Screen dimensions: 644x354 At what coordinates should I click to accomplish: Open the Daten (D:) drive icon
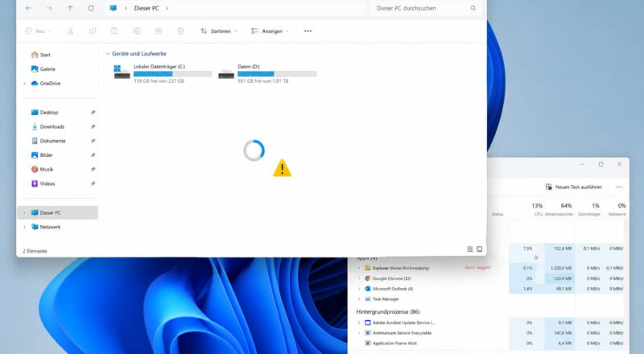(x=226, y=74)
